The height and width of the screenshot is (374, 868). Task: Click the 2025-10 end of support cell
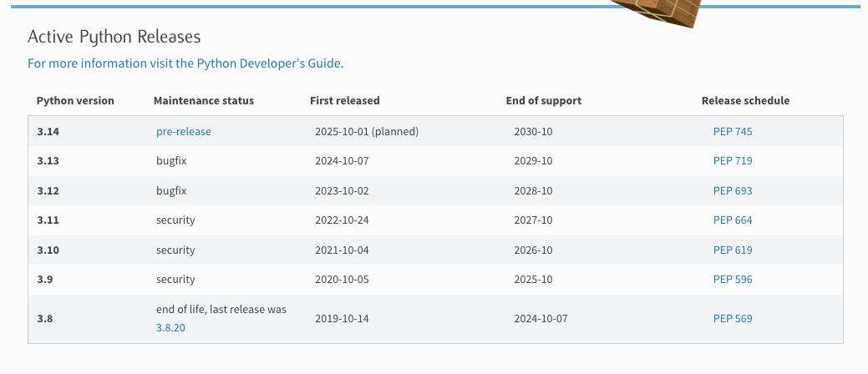533,279
